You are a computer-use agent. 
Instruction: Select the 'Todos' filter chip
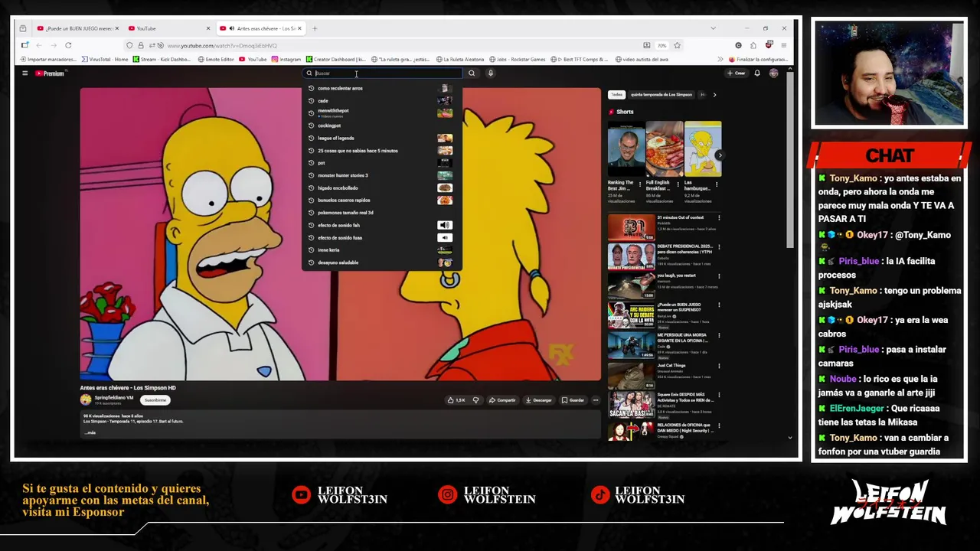point(616,95)
